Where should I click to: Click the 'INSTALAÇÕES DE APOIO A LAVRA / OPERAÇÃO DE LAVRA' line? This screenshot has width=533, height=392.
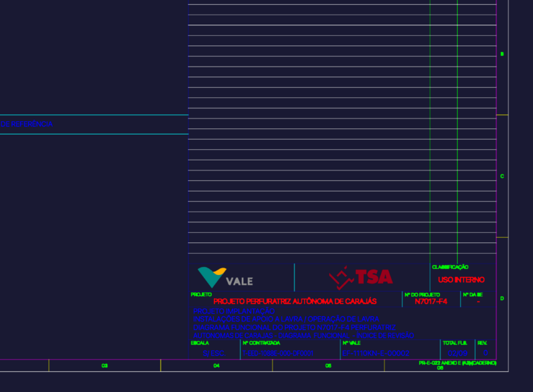tap(286, 319)
